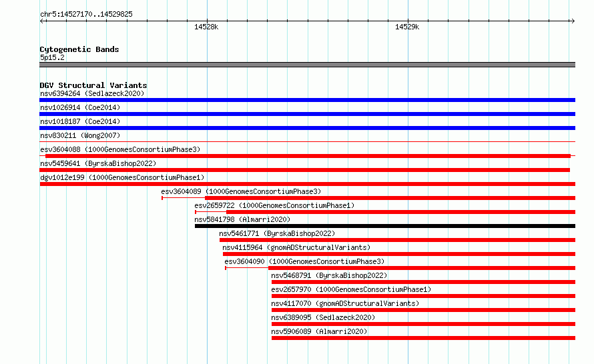The height and width of the screenshot is (364, 594).
Task: Click the left arrow on the ruler
Action: pyautogui.click(x=43, y=21)
